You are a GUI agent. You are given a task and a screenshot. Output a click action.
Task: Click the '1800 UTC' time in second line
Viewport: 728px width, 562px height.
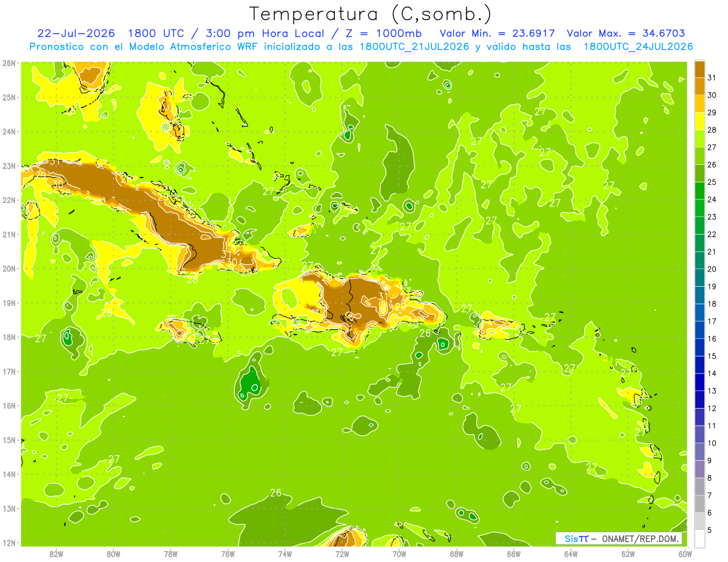157,33
